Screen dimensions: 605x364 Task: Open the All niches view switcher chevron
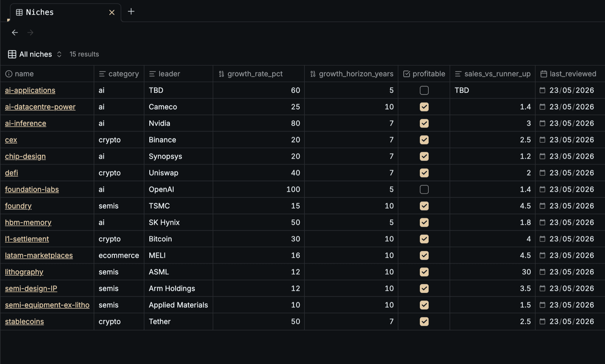pos(59,54)
